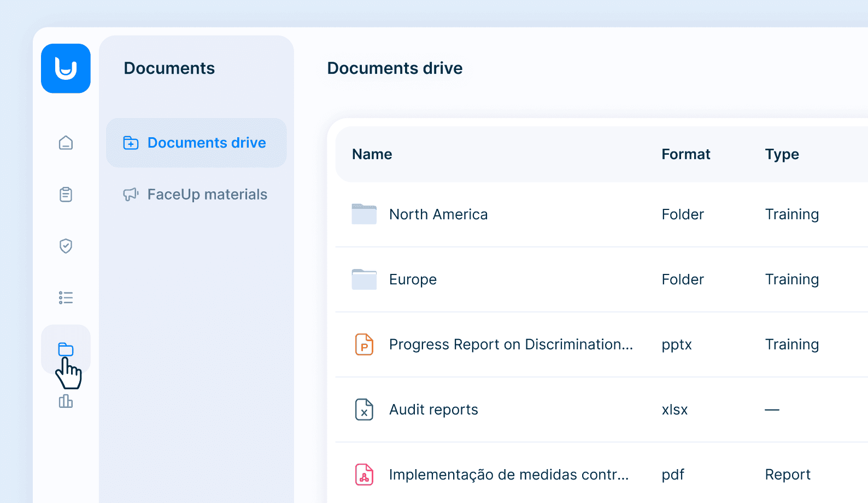The image size is (868, 503).
Task: Open the Audit reports file name
Action: [x=433, y=410]
